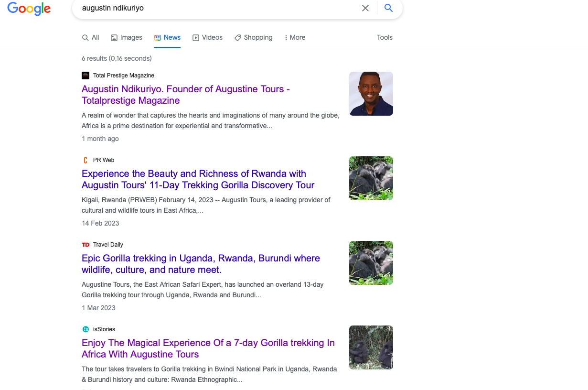The width and height of the screenshot is (588, 390).
Task: Click PR Web source favicon
Action: tap(86, 160)
